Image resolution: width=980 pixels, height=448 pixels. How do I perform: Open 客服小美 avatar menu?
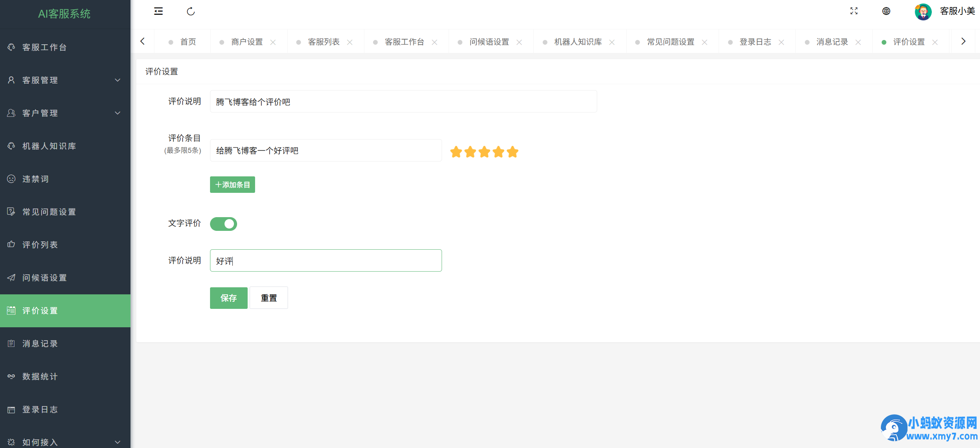(x=941, y=11)
